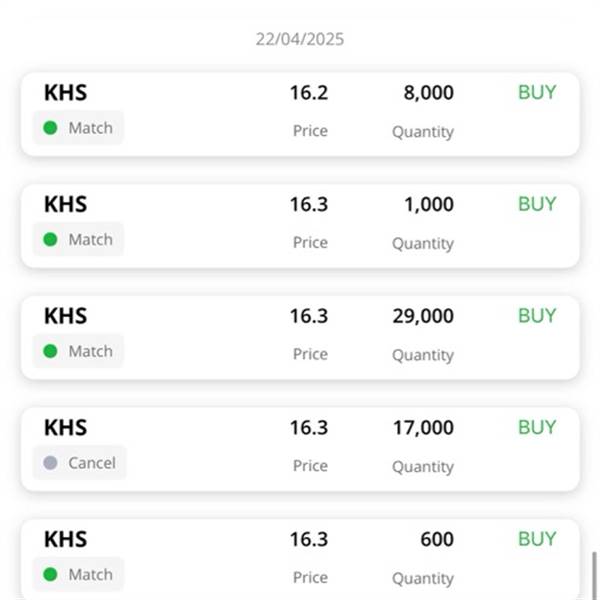600x600 pixels.
Task: Click the vertical scrollbar thumb at the right edge
Action: pos(595,576)
